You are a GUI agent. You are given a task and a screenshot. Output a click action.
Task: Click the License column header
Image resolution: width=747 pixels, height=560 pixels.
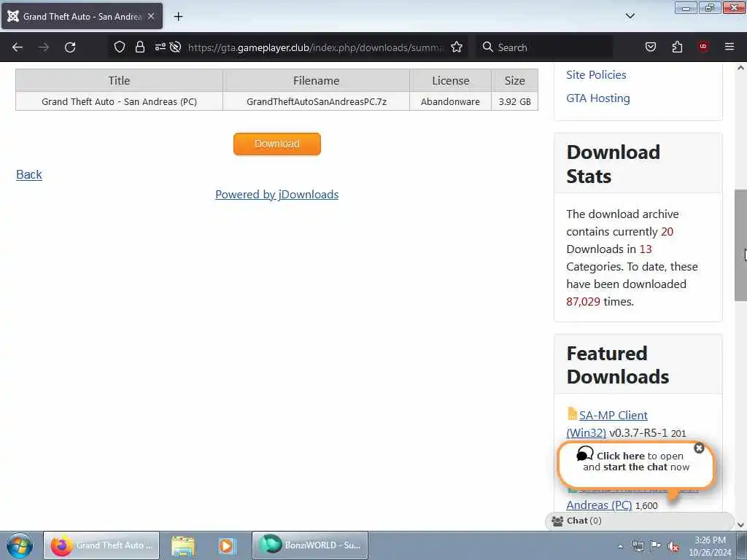[x=450, y=80]
